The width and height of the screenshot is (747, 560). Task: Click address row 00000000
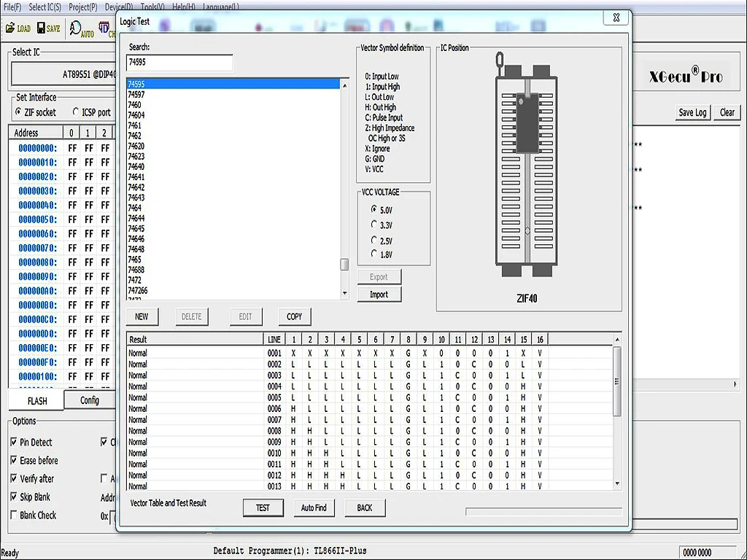37,148
